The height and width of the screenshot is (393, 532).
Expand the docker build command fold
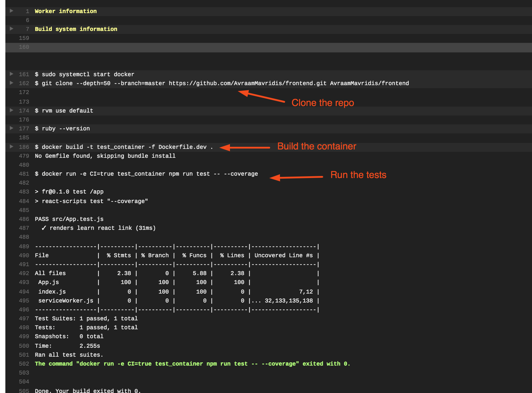[11, 146]
